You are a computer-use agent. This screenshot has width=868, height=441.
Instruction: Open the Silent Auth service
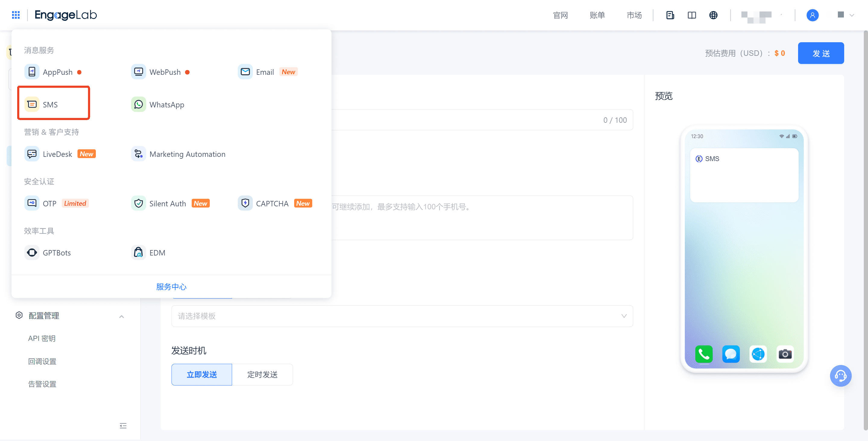170,203
